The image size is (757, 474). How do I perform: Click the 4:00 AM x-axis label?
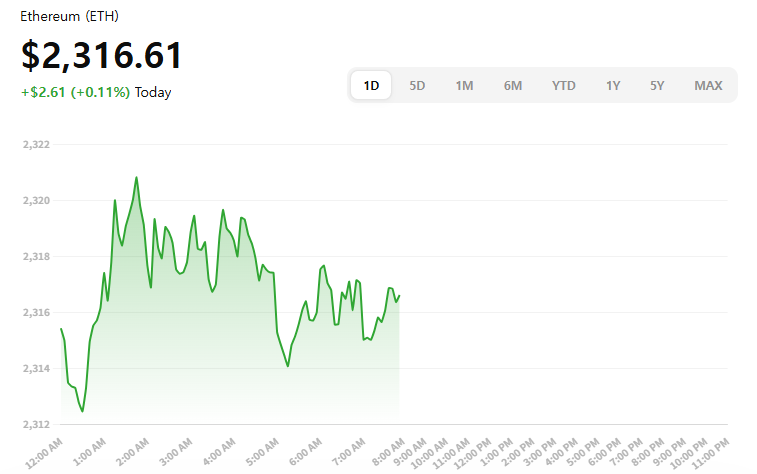219,452
